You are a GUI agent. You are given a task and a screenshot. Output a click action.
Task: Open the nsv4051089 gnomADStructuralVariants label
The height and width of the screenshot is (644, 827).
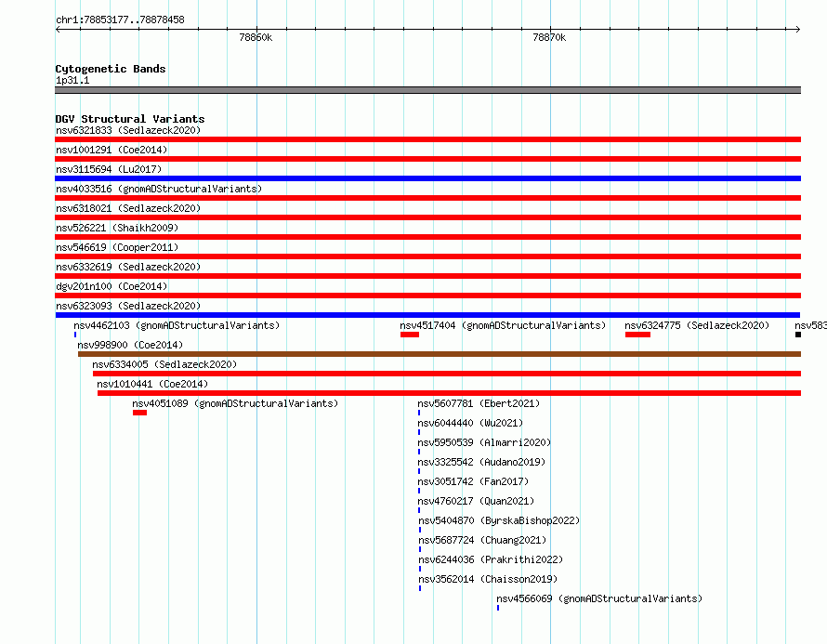[x=235, y=403]
